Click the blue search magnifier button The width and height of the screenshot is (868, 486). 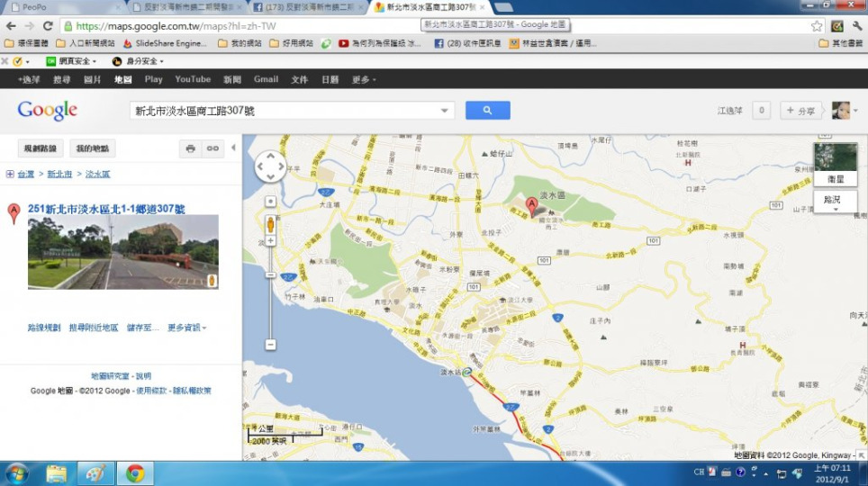tap(487, 111)
